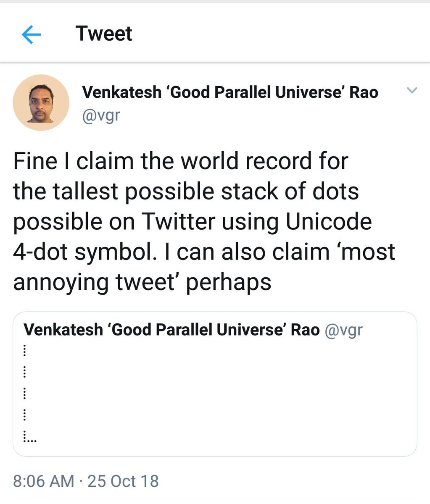Click the word 'Unicode' in the tweet text
The width and height of the screenshot is (430, 504).
point(329,221)
